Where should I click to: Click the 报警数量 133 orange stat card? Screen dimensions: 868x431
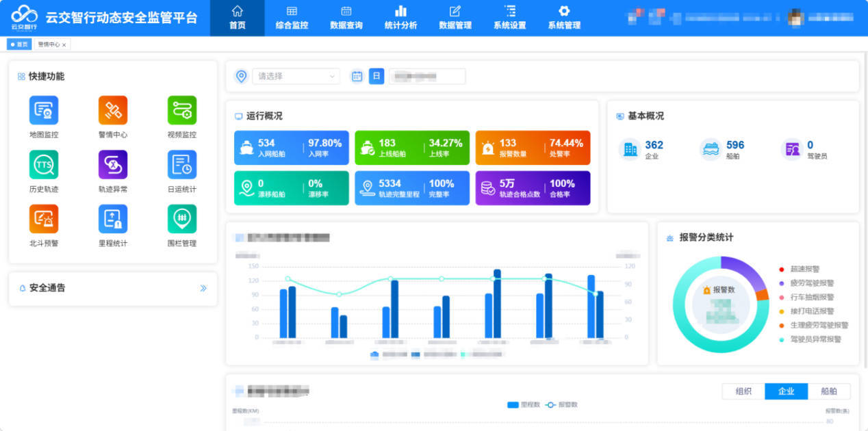532,148
